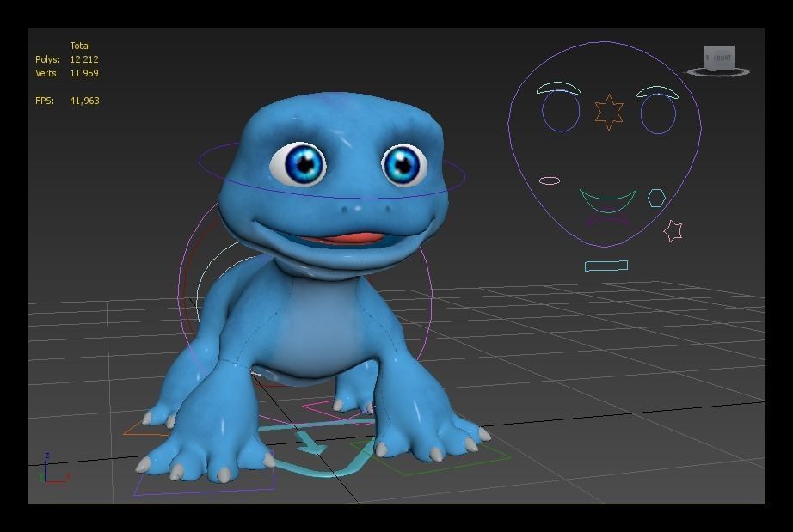This screenshot has height=532, width=793.
Task: Select the right eyebrow arc control
Action: point(657,91)
